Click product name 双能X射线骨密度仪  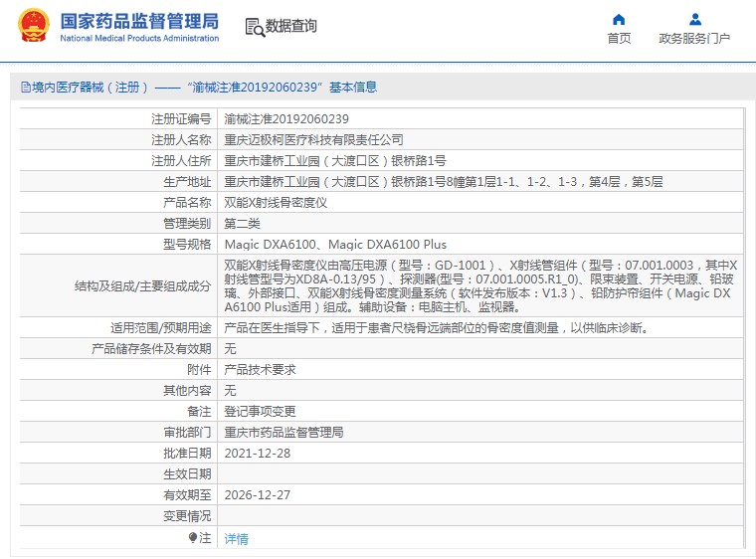tap(276, 203)
